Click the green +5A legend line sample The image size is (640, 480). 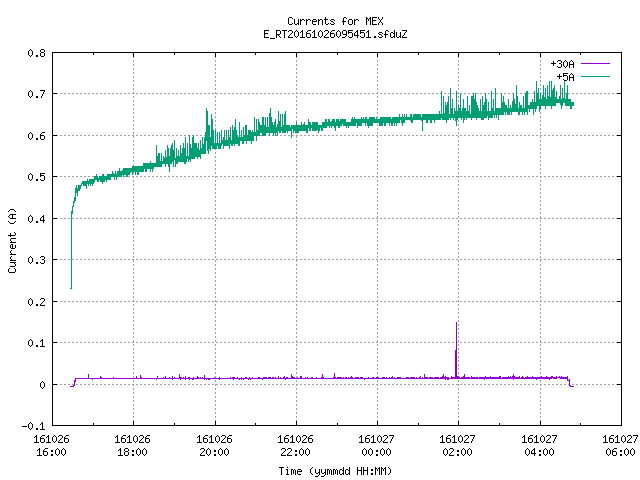[x=595, y=76]
